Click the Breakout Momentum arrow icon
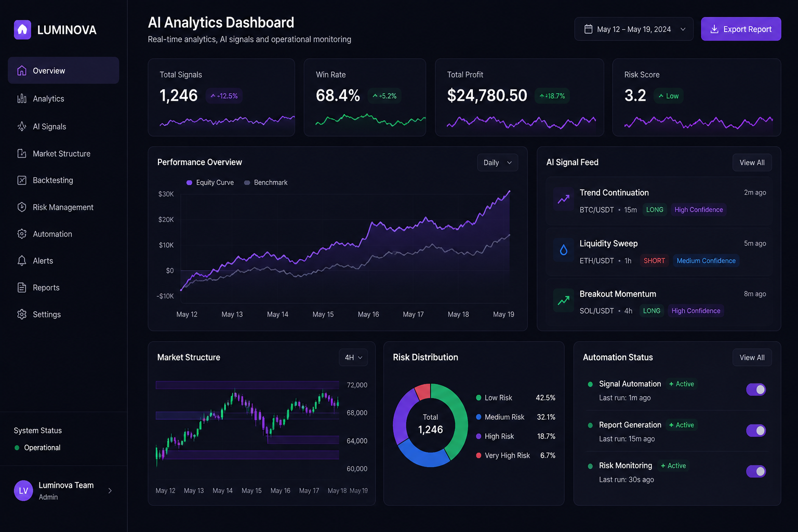 pyautogui.click(x=564, y=300)
